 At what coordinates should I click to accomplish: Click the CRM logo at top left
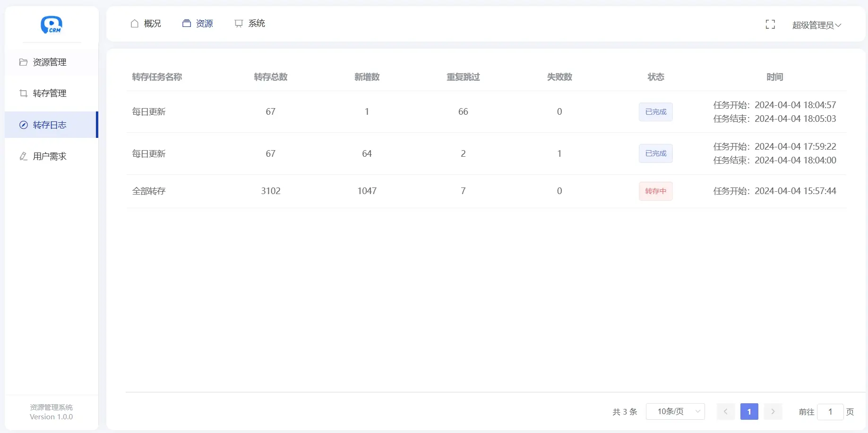(x=52, y=25)
